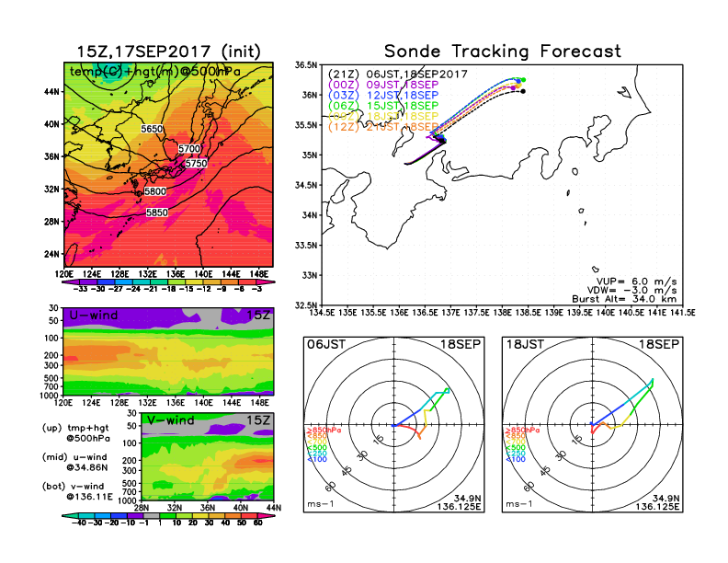Click the '06JST' hodograph label
Image resolution: width=728 pixels, height=563 pixels.
326,344
